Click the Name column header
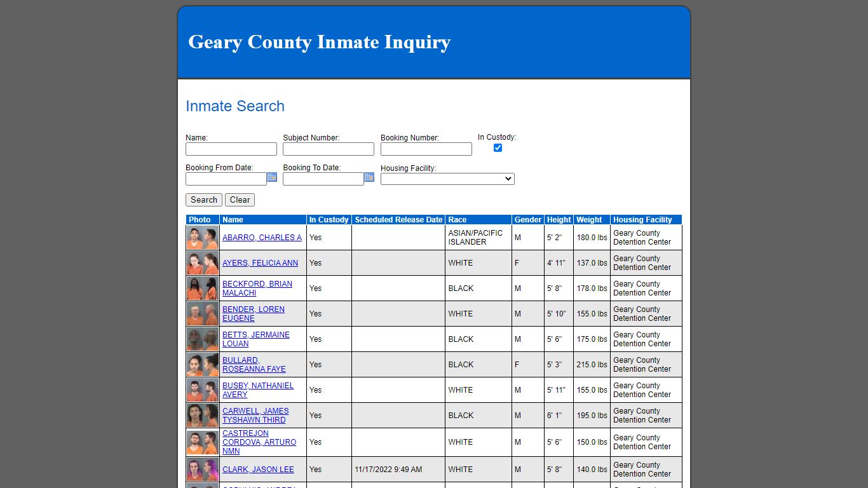Viewport: 868px width, 488px height. pos(263,220)
